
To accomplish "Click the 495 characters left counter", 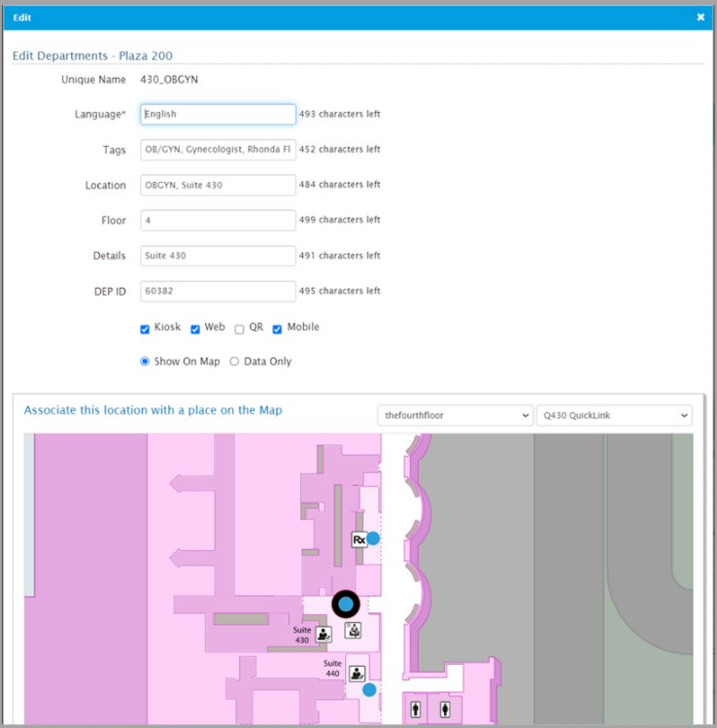I will [x=340, y=291].
